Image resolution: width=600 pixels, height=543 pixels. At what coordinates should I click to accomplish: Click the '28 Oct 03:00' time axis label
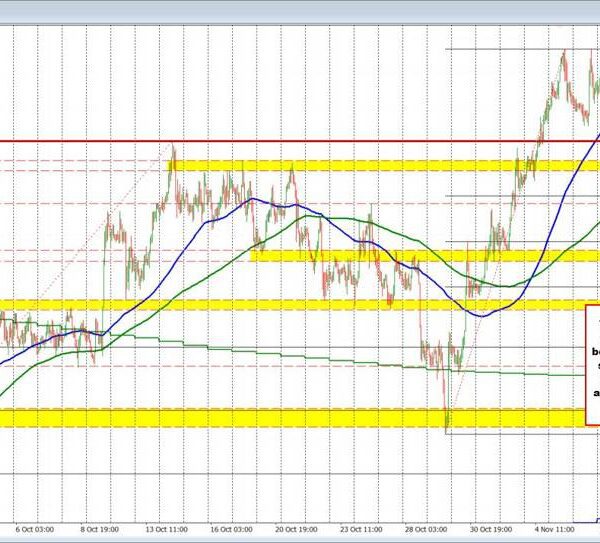pos(426,530)
